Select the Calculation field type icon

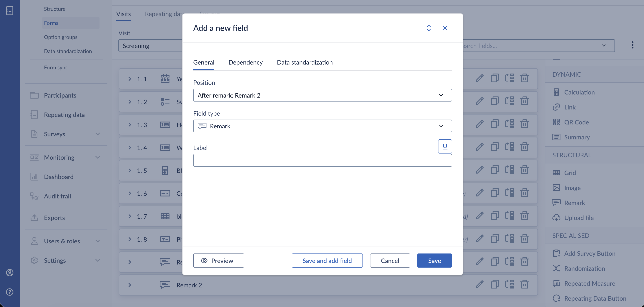click(x=556, y=92)
